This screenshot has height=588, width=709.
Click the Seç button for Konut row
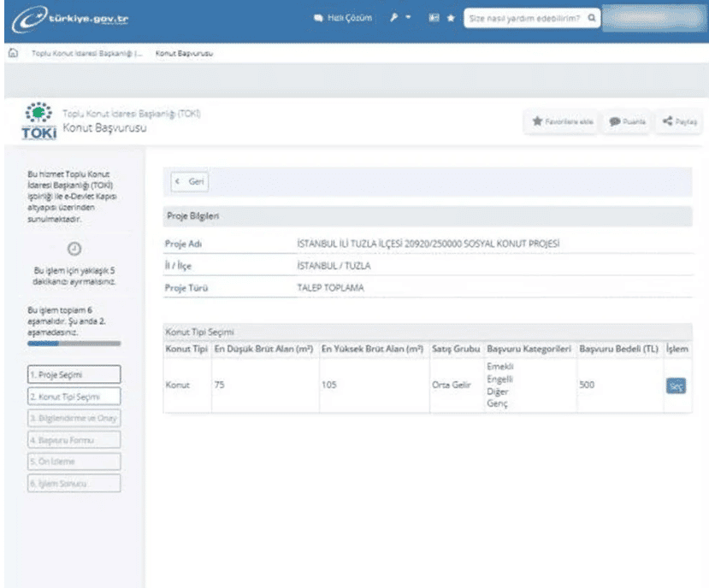pyautogui.click(x=676, y=386)
